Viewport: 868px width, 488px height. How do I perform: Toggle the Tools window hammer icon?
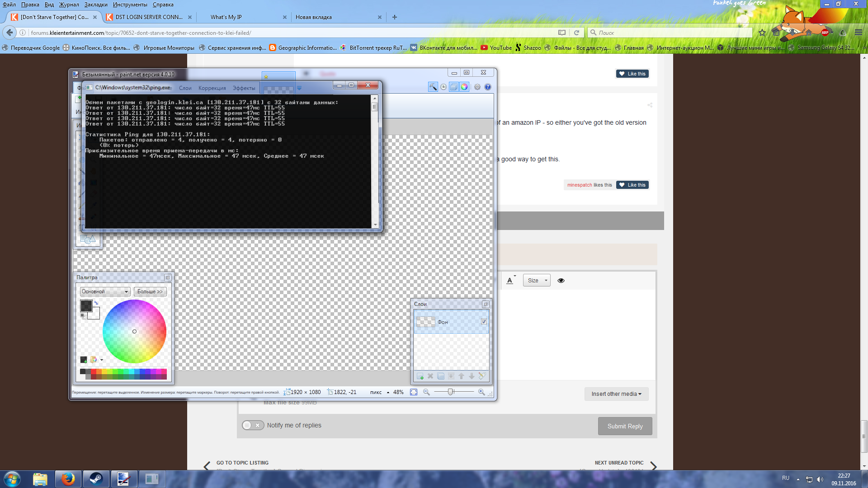tap(433, 87)
